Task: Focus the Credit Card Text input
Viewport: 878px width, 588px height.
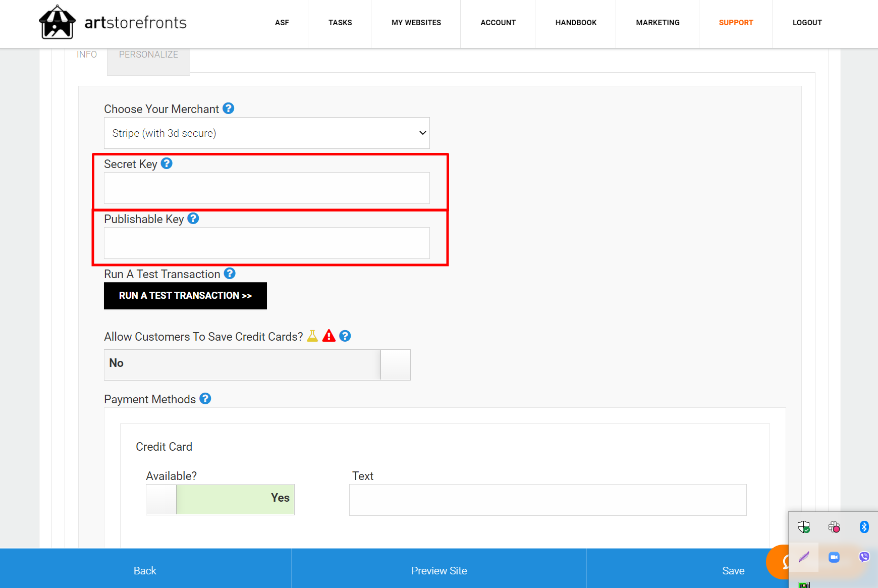Action: (547, 500)
